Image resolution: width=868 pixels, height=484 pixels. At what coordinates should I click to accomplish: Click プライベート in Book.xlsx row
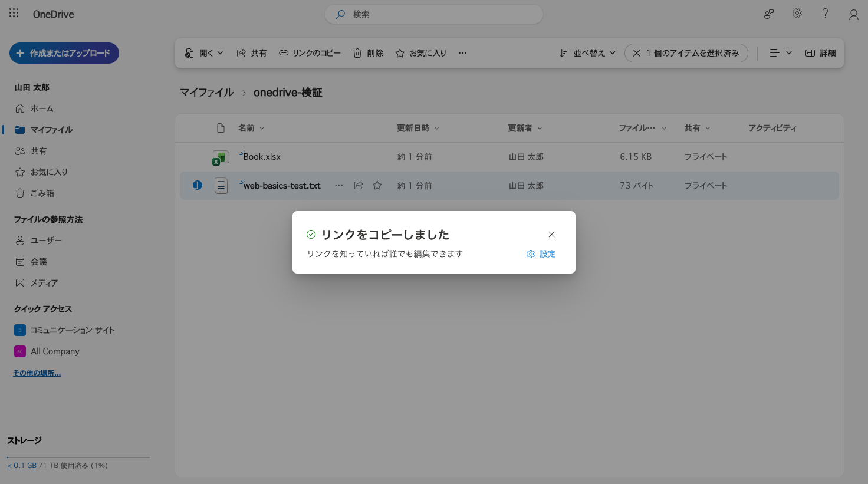[x=706, y=157]
